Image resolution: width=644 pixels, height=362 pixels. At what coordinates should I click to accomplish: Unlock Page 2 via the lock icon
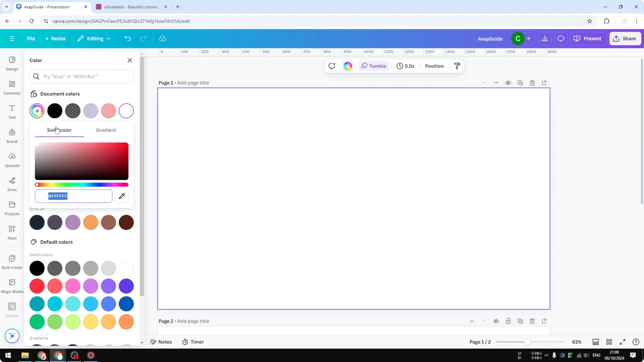[508, 321]
